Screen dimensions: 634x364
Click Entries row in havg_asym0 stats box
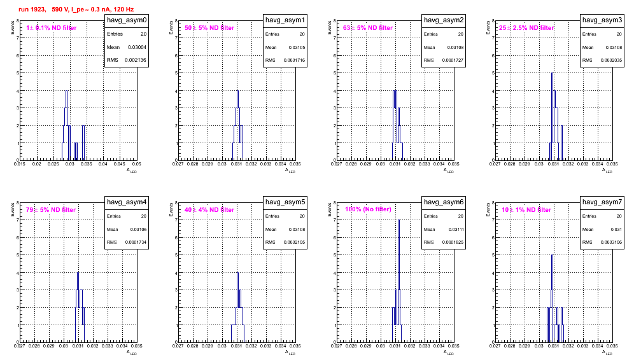tap(127, 34)
